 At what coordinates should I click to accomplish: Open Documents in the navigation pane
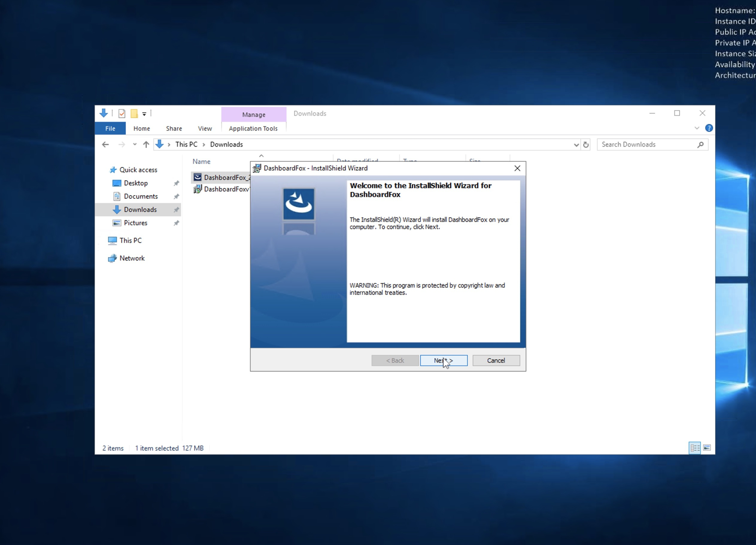(141, 196)
